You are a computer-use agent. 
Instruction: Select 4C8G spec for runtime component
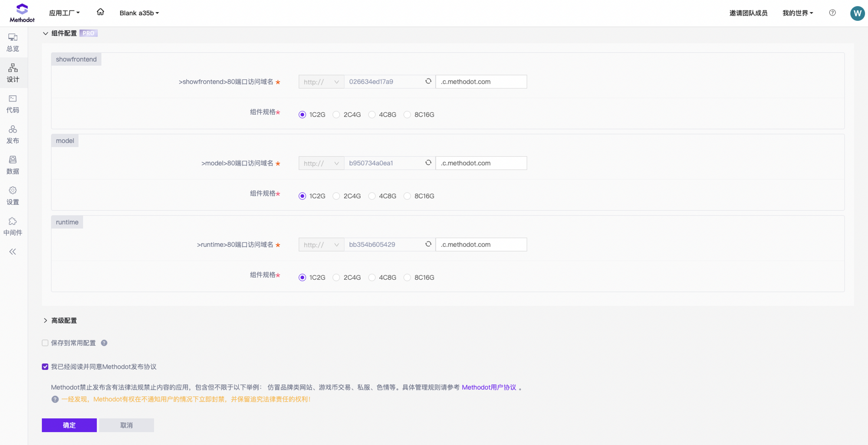pyautogui.click(x=372, y=277)
